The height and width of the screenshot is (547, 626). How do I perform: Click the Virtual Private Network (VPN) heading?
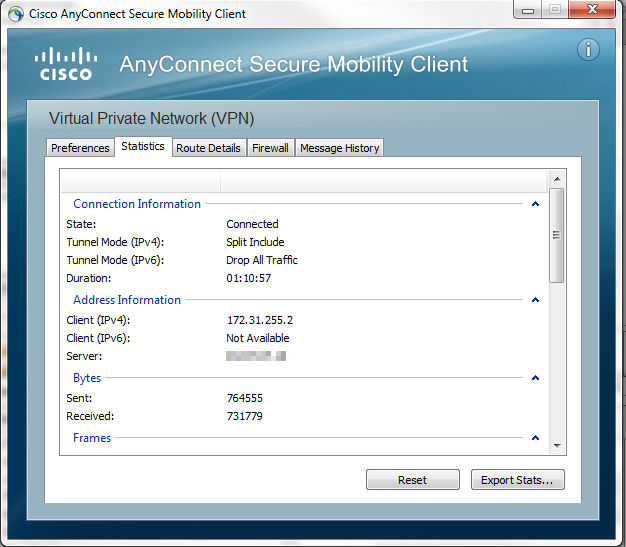(x=151, y=119)
